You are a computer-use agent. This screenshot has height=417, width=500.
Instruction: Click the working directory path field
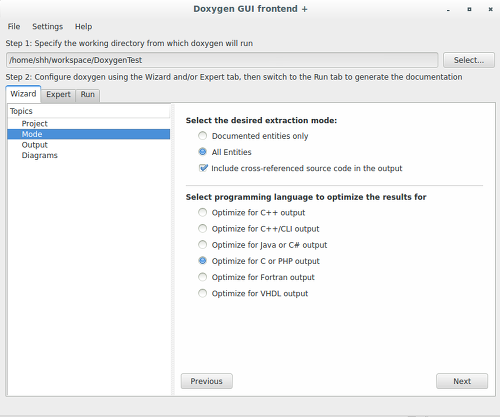222,60
